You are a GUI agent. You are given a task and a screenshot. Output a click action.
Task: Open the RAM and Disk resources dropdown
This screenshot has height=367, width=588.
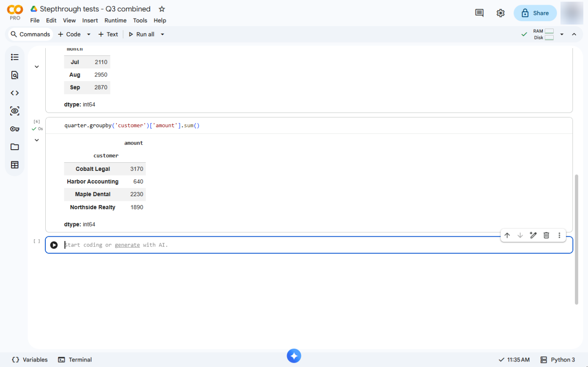pyautogui.click(x=562, y=34)
